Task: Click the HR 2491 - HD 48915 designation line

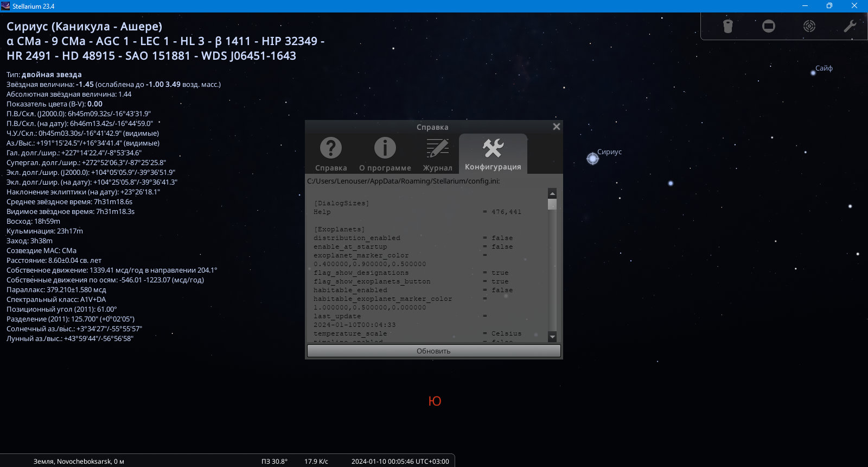Action: pos(151,56)
